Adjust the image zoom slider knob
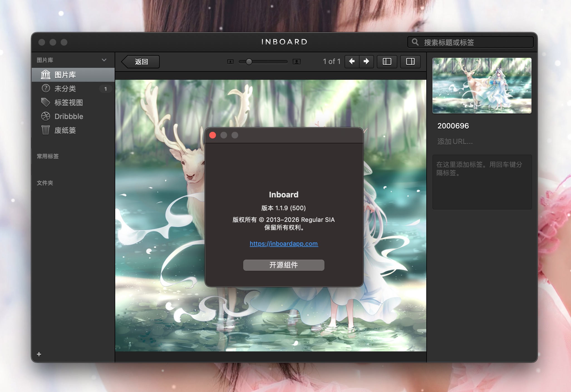 249,62
